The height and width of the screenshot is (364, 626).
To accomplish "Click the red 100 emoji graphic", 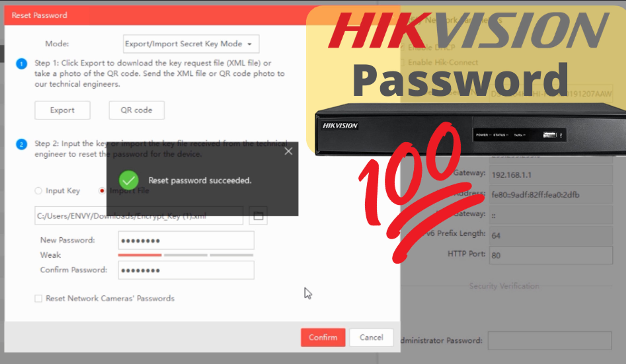I will pos(421,192).
